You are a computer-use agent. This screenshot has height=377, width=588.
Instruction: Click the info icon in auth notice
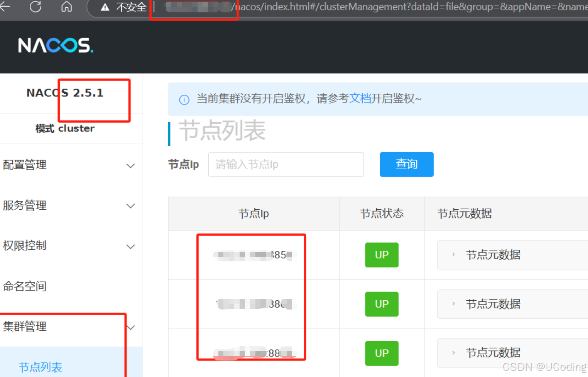click(x=184, y=100)
